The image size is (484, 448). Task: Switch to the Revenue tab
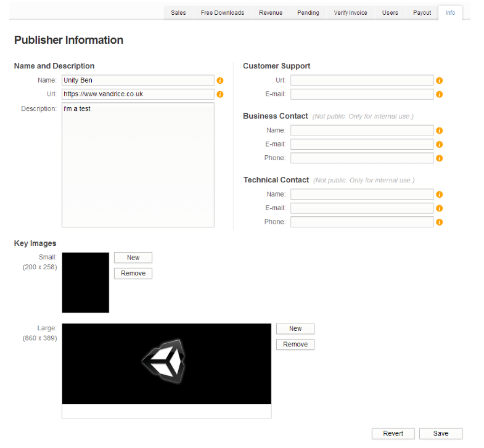(x=271, y=13)
